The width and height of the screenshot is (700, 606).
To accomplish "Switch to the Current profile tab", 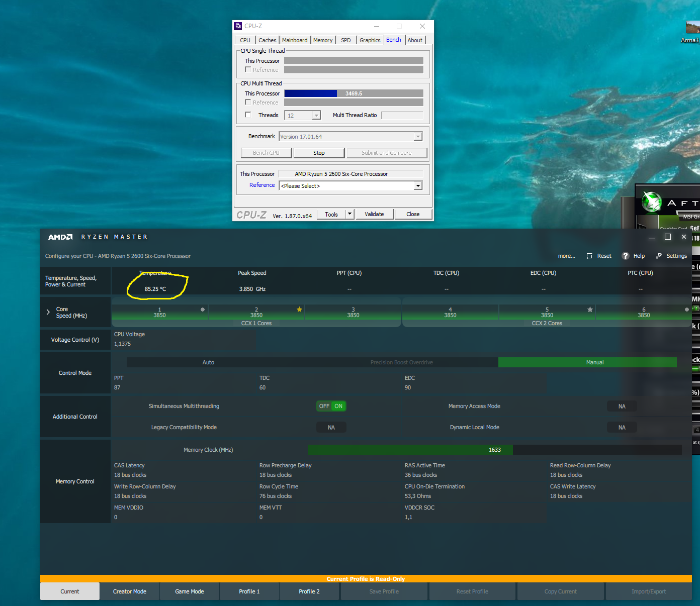I will tap(70, 591).
